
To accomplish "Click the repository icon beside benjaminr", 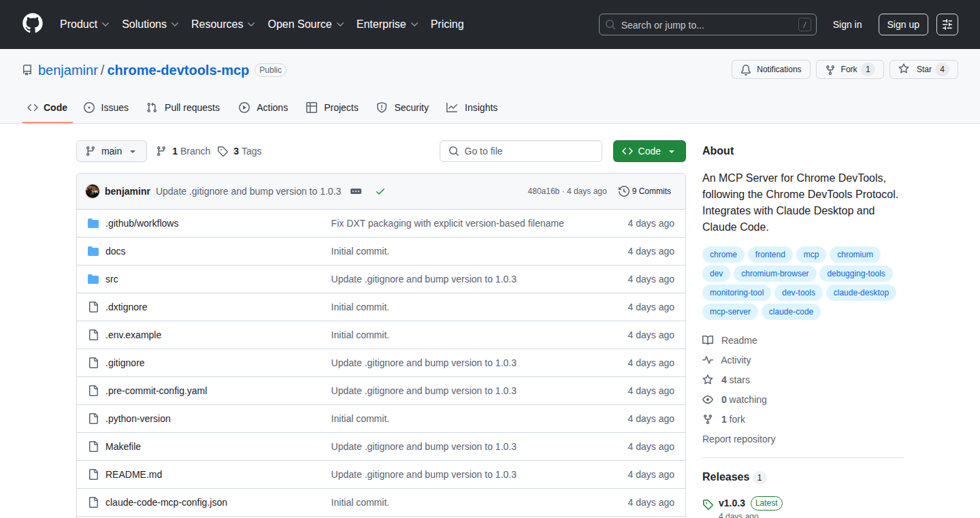I will [x=27, y=70].
